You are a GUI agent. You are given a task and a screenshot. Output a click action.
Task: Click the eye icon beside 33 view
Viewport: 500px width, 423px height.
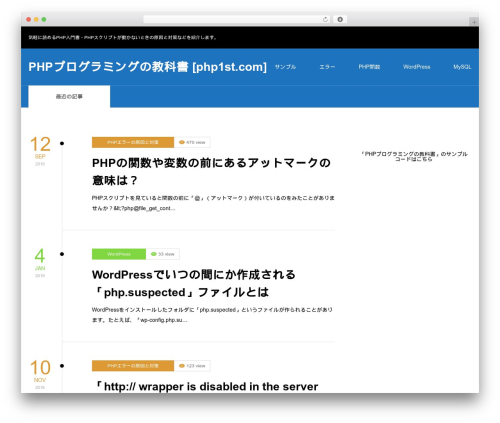pos(153,254)
